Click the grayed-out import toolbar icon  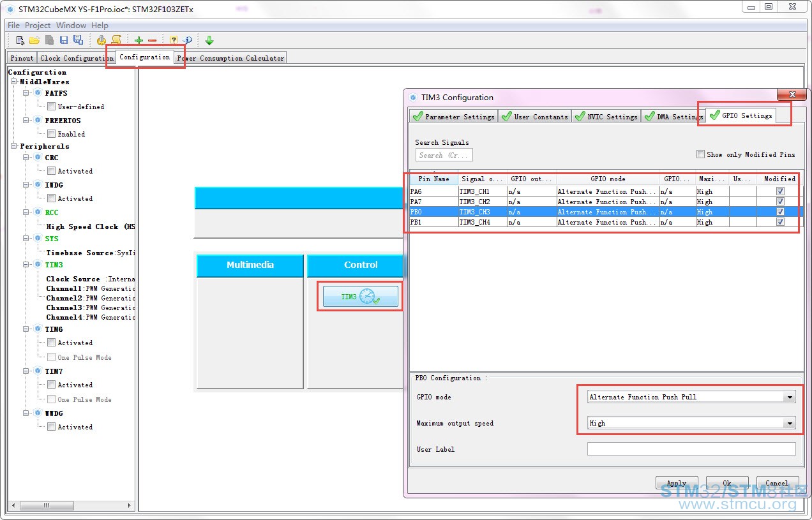click(x=49, y=40)
